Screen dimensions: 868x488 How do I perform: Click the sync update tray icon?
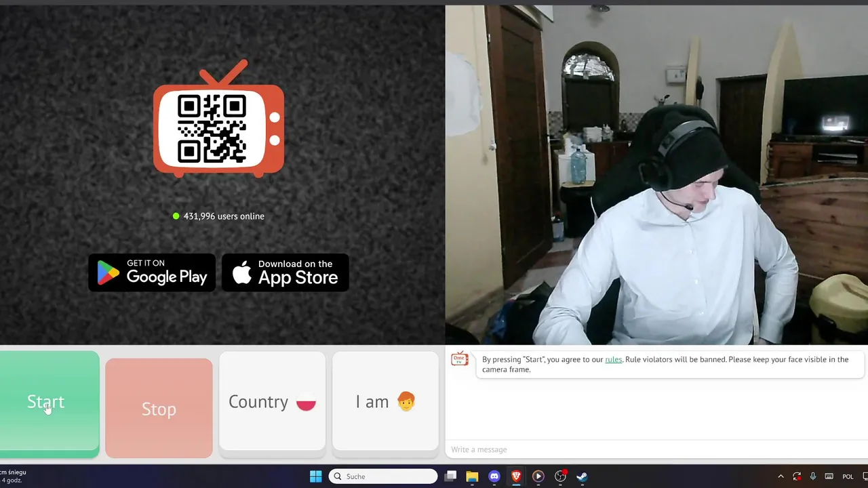pos(797,476)
